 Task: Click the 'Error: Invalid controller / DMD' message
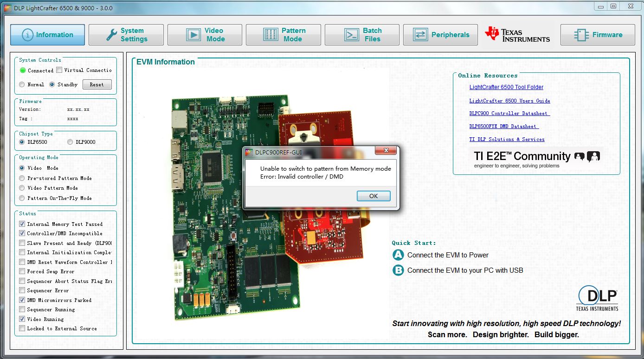click(x=302, y=177)
